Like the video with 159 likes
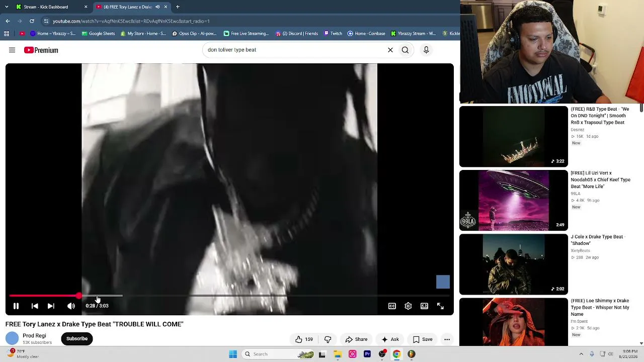Screen dimensions: 644x362 pos(304,339)
